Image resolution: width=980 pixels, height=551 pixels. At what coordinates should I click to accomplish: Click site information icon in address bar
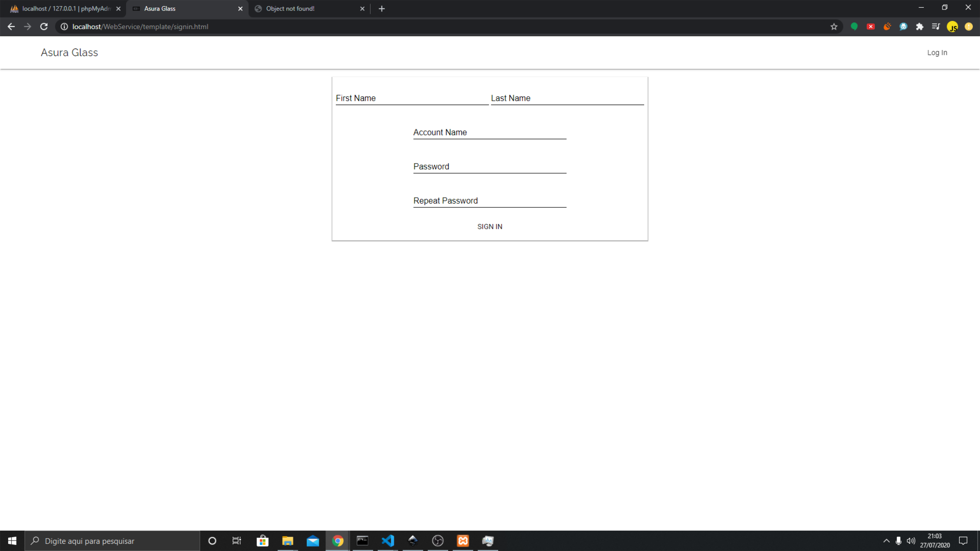(x=64, y=27)
